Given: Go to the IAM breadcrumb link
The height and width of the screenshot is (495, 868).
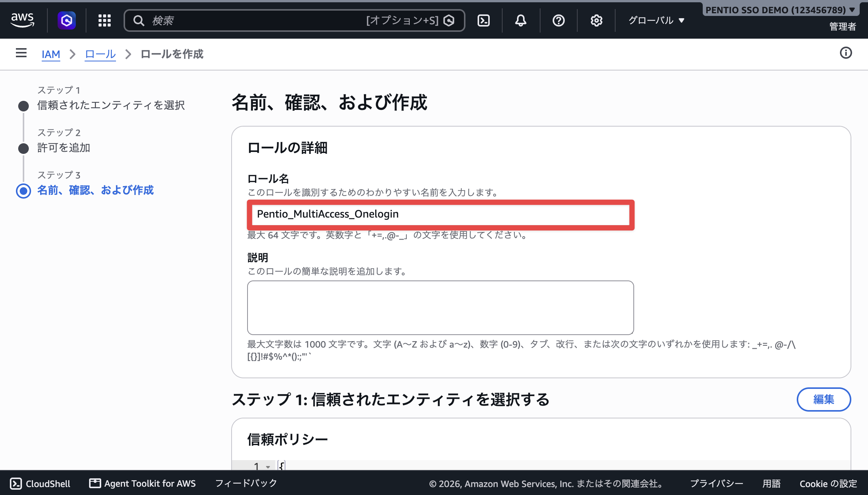Looking at the screenshot, I should point(51,54).
